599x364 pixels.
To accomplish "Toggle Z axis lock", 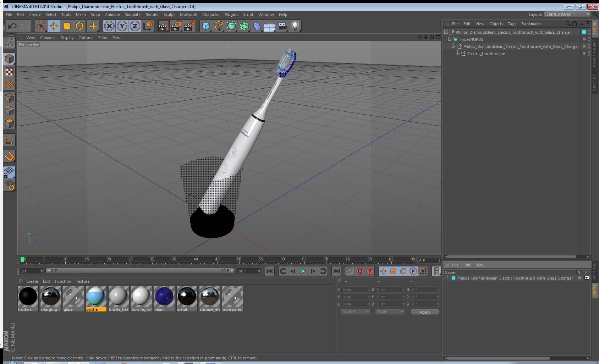I will coord(135,26).
